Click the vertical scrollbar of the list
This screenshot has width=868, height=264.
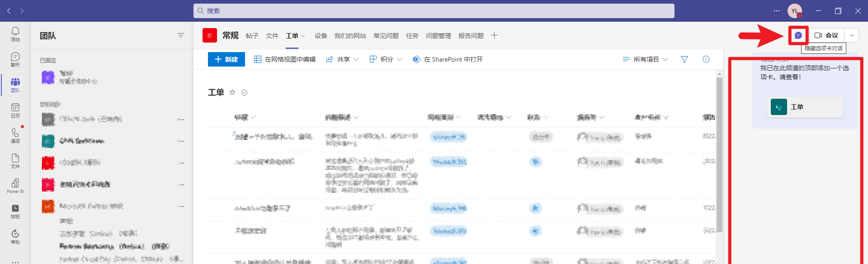[x=719, y=154]
